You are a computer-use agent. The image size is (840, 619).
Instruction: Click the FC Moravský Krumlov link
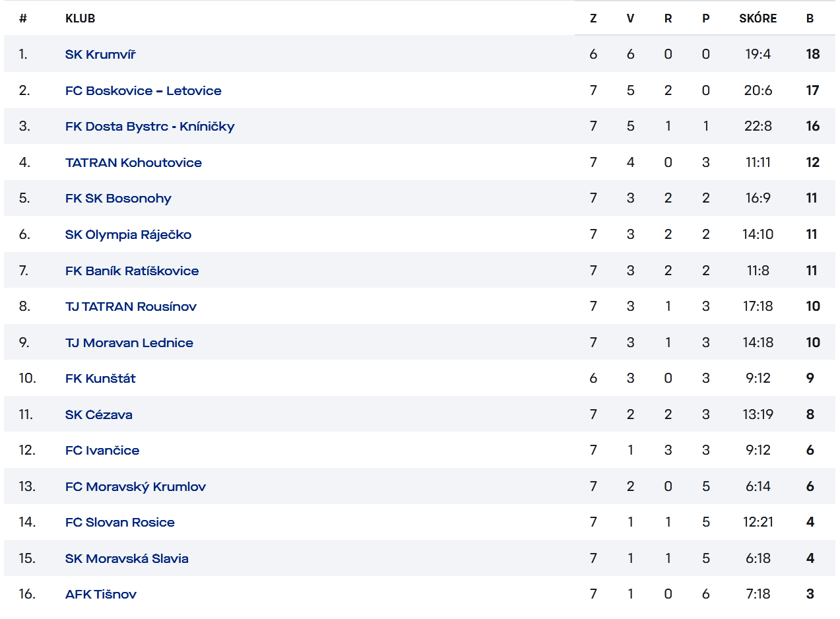[x=135, y=486]
